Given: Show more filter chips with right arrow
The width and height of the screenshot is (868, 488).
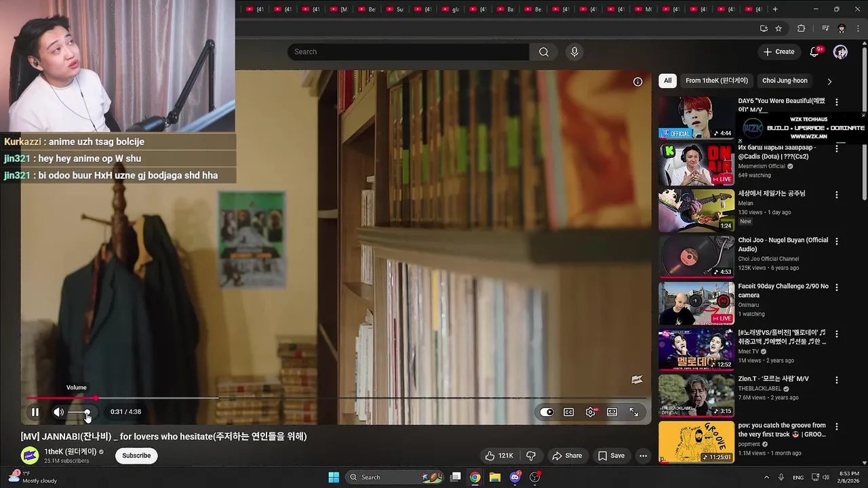Looking at the screenshot, I should (829, 81).
